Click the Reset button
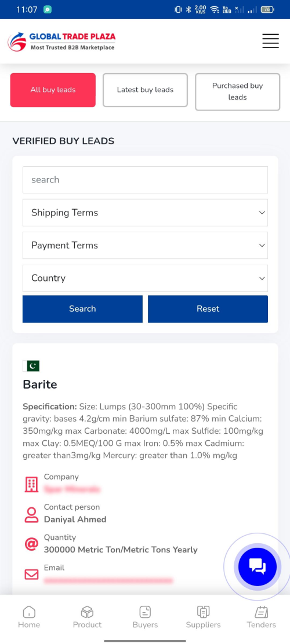Image resolution: width=290 pixels, height=644 pixels. coord(208,309)
